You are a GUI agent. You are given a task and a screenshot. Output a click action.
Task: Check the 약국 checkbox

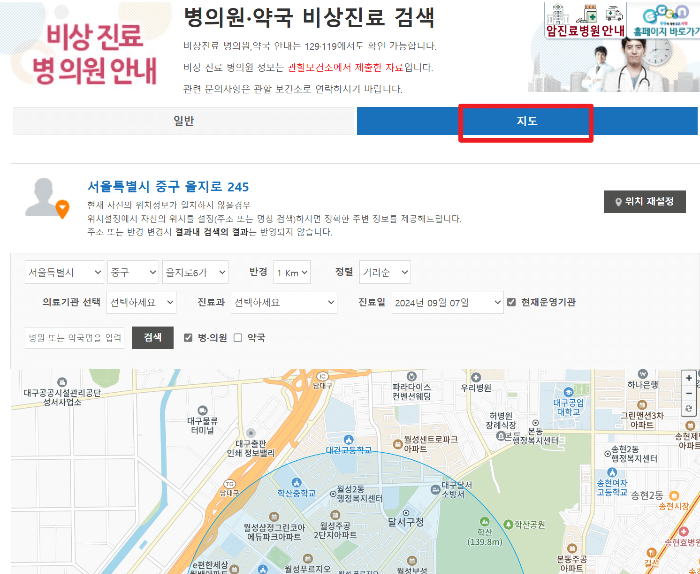(238, 338)
